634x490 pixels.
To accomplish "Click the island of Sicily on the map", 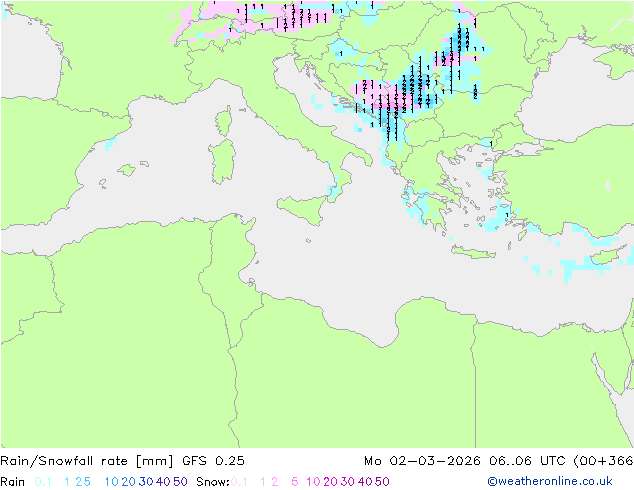I will [303, 209].
